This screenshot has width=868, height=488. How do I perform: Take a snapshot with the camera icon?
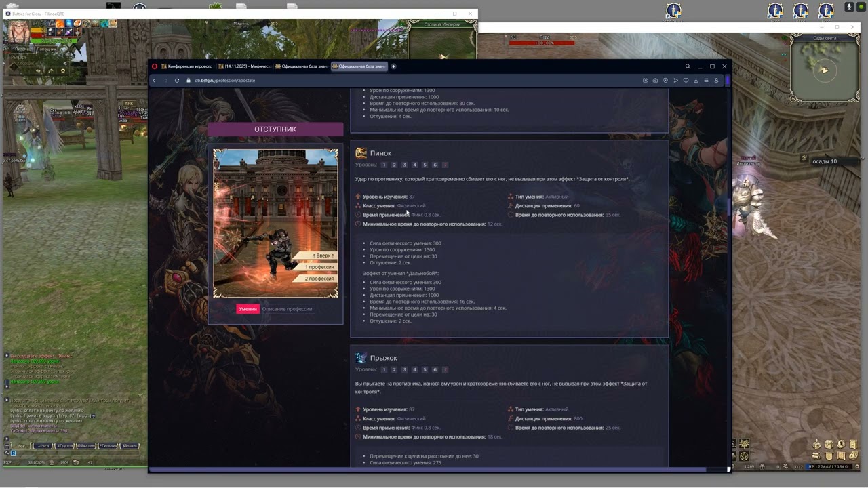tap(655, 81)
